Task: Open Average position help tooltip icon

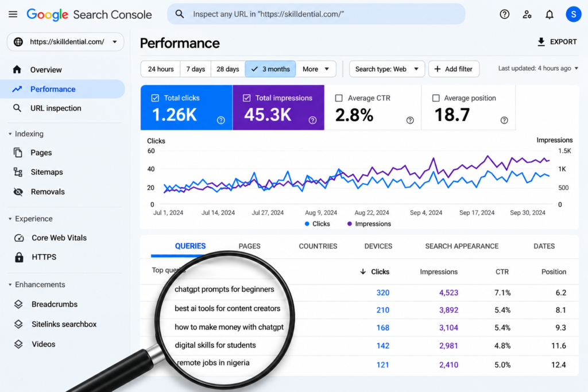Action: coord(504,120)
